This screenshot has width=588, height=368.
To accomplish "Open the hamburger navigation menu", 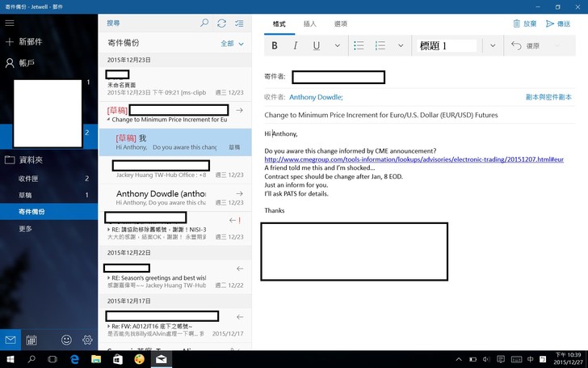I will pyautogui.click(x=10, y=23).
